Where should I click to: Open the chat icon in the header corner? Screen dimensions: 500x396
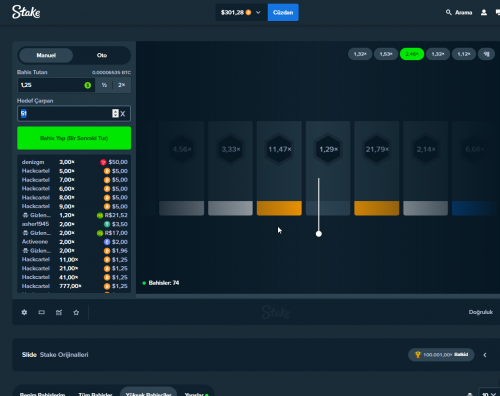[498, 12]
